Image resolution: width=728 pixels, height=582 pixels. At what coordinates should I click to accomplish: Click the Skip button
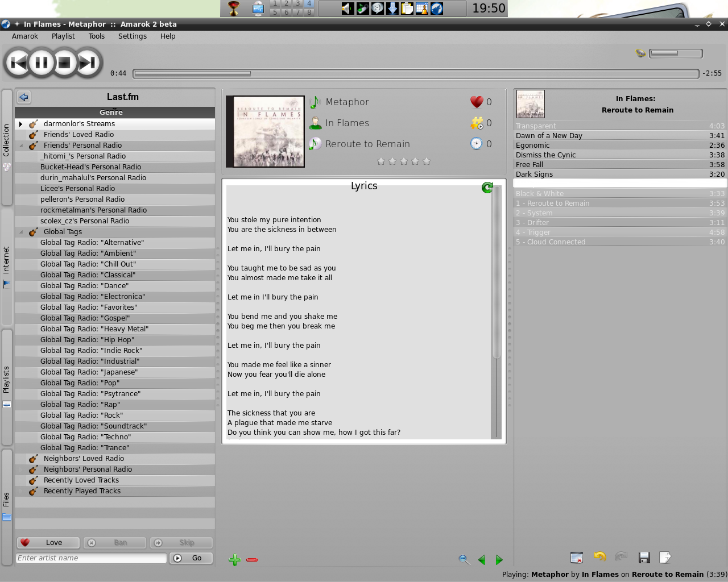[181, 543]
